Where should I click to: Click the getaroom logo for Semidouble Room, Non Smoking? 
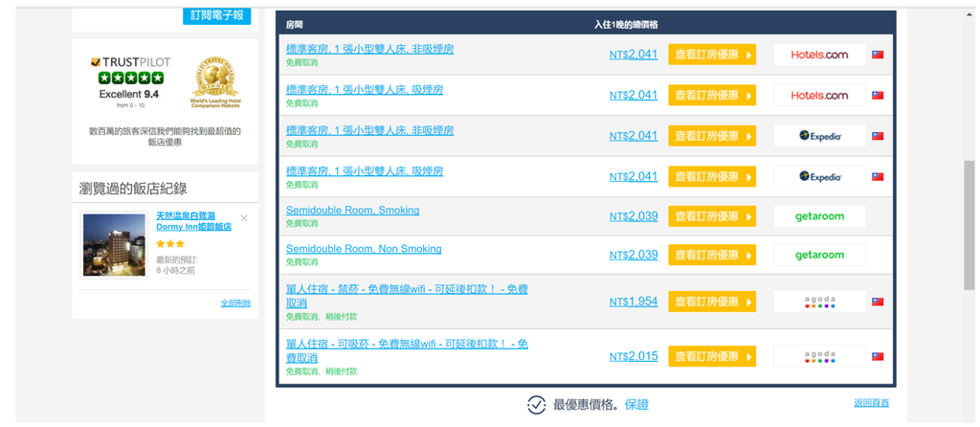pos(819,255)
